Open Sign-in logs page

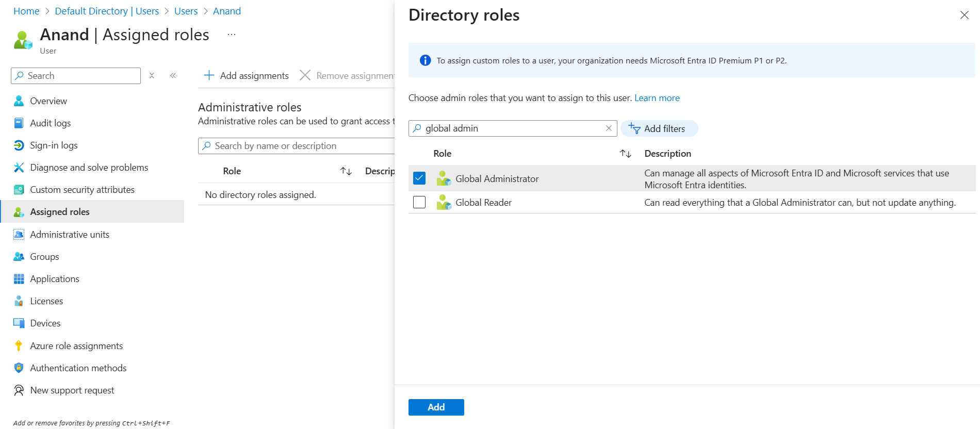[54, 145]
